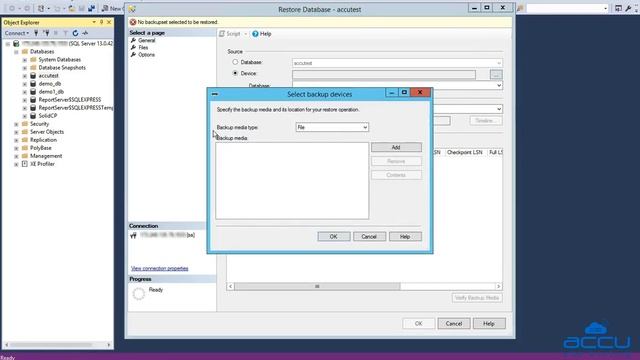Click the demo_db database cylinder icon
This screenshot has width=640, height=360.
tap(33, 84)
